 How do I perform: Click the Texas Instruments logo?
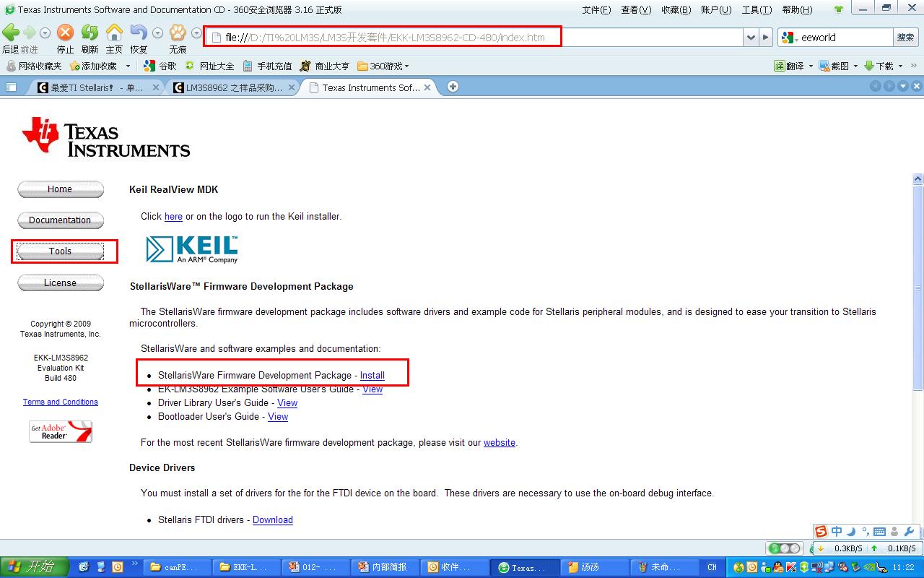coord(106,137)
